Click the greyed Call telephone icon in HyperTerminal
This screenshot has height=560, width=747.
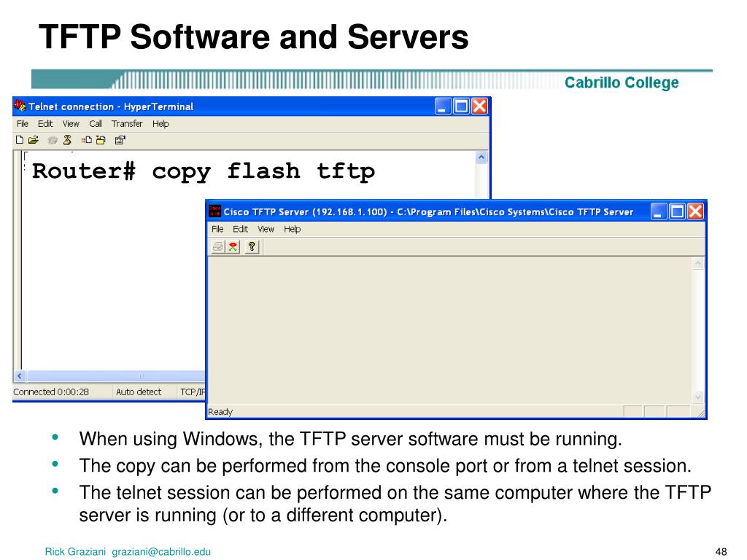click(53, 140)
